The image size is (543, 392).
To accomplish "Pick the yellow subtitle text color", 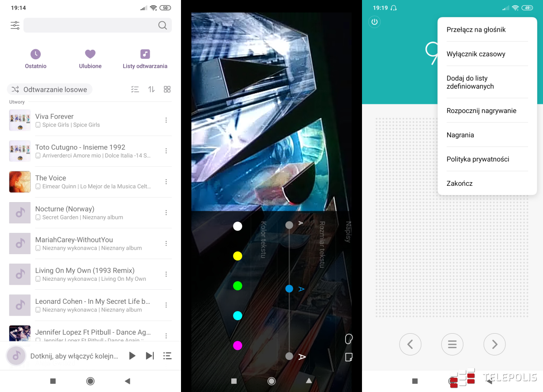I will point(238,256).
